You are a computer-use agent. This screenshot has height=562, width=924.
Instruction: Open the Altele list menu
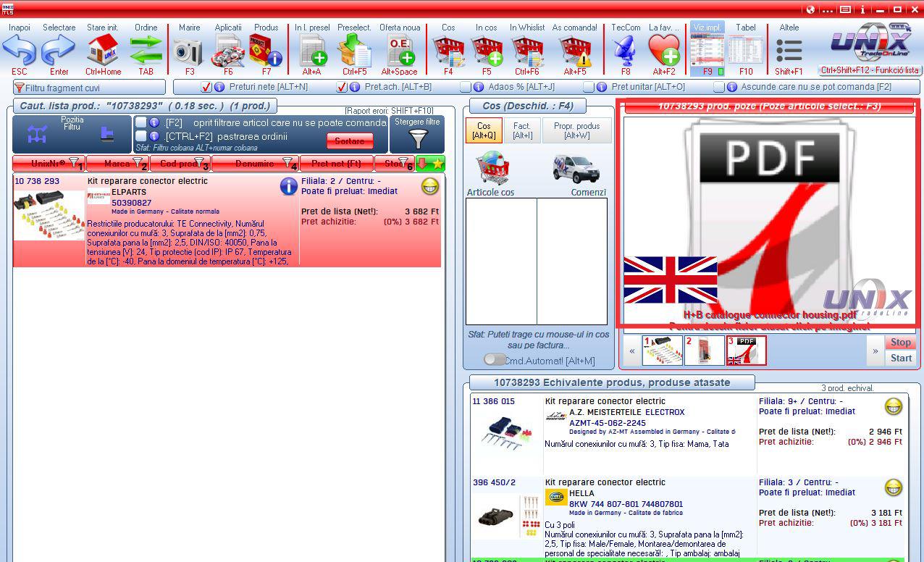789,50
